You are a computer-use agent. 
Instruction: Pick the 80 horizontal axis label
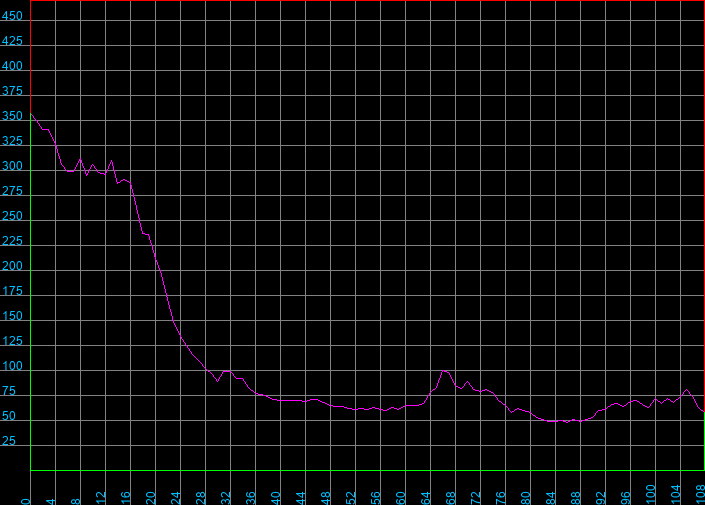526,498
